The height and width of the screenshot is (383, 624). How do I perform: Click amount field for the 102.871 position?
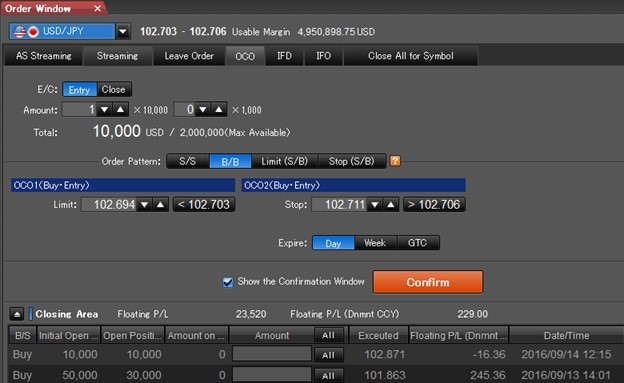[x=272, y=354]
